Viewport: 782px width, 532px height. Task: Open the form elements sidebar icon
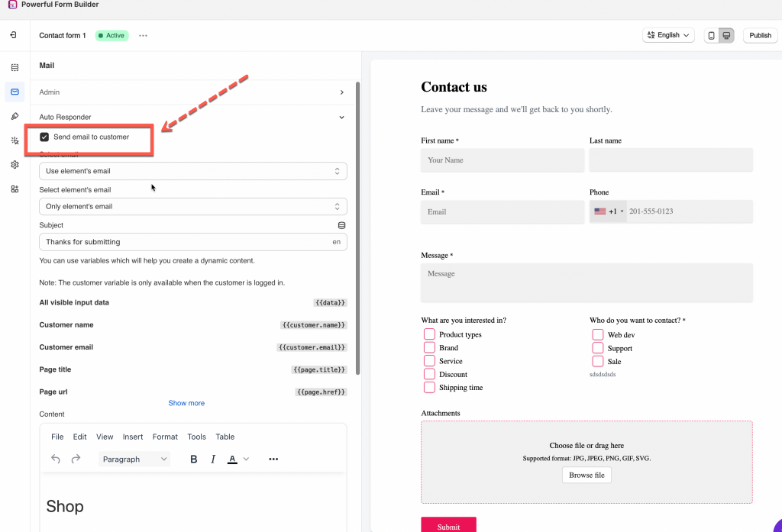[15, 67]
